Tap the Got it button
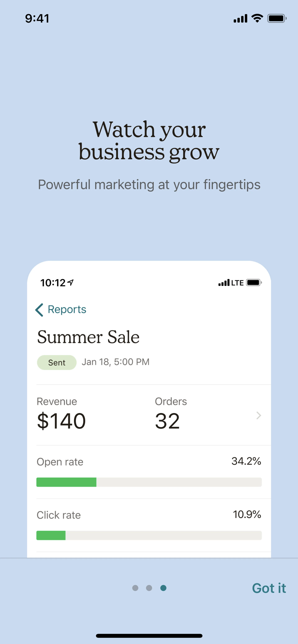 click(x=269, y=588)
